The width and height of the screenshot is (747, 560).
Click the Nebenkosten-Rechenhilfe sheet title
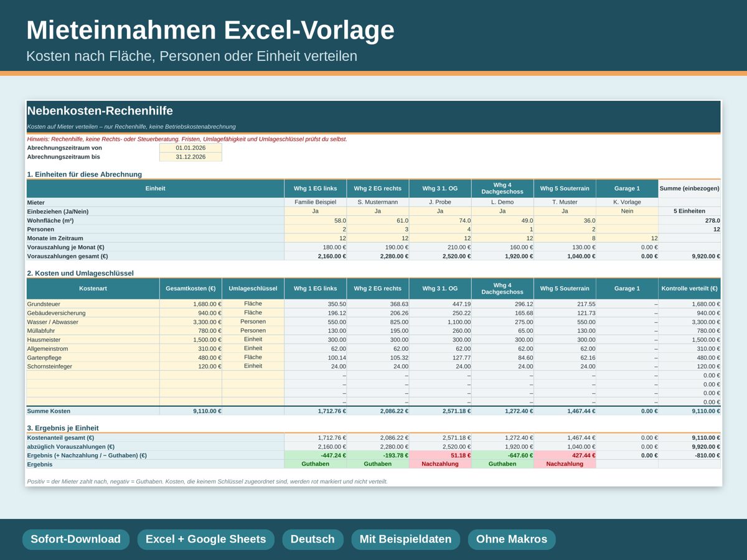(100, 111)
